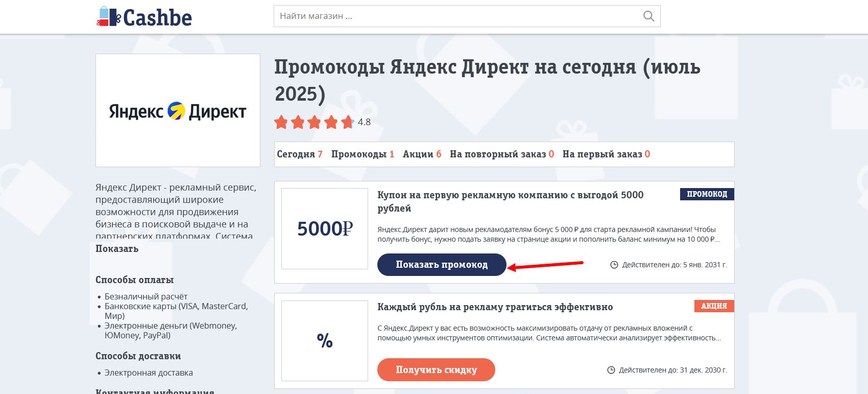Click the rating value 4.8
This screenshot has height=394, width=868.
pyautogui.click(x=364, y=122)
